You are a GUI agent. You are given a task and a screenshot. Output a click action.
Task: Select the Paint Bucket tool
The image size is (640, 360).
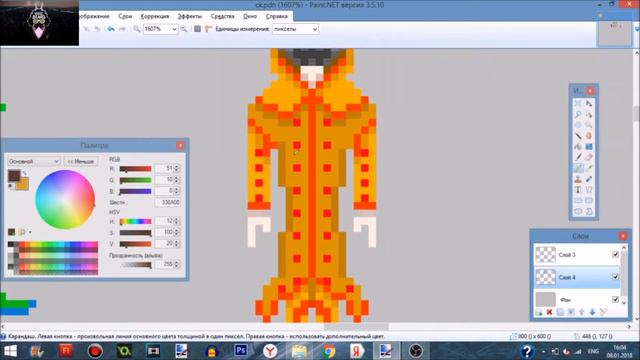[578, 147]
